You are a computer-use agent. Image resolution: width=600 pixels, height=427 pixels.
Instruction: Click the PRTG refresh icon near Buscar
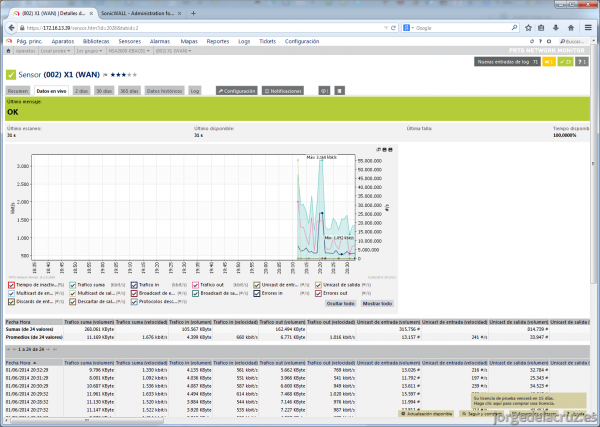(532, 41)
